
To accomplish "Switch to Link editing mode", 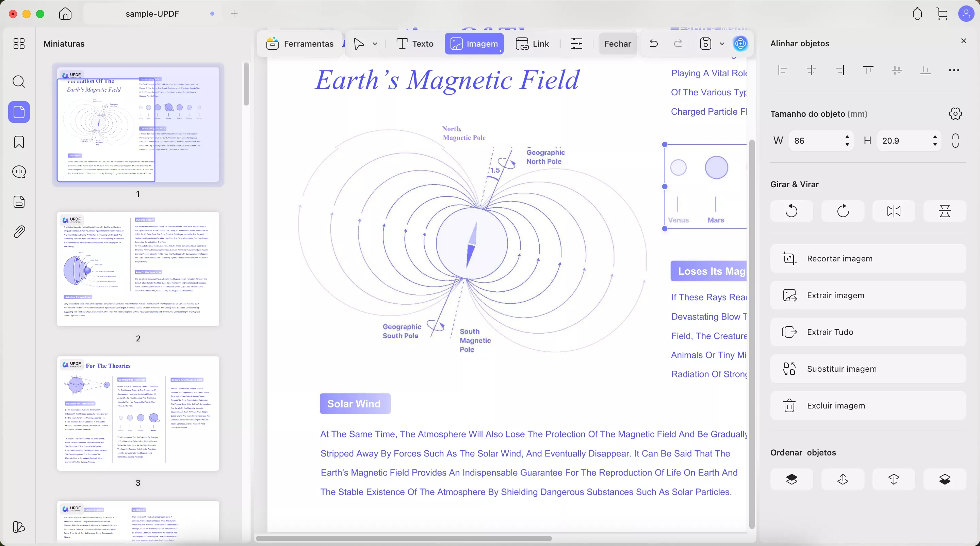I will (532, 44).
